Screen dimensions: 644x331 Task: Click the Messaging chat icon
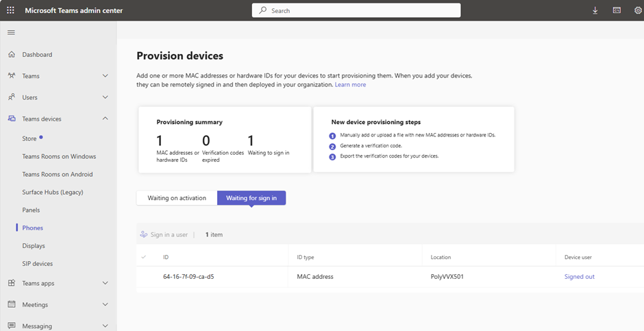(x=12, y=326)
